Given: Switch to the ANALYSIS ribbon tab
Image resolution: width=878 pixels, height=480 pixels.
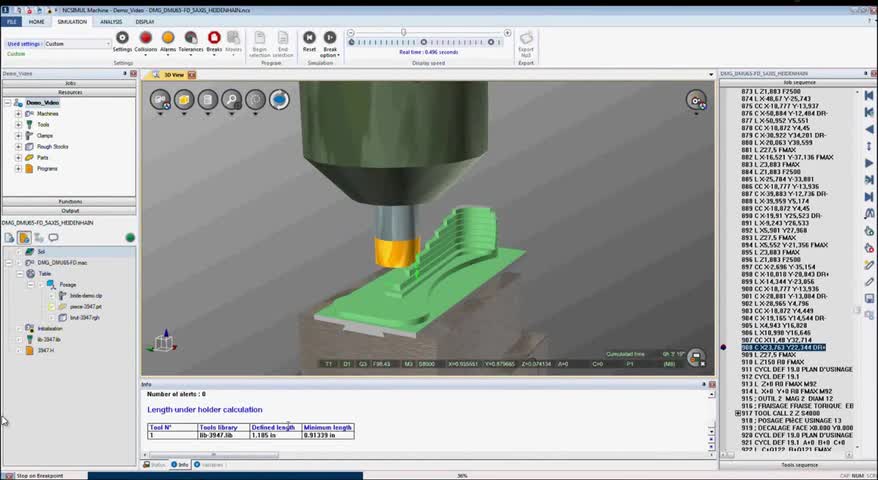Looking at the screenshot, I should coord(111,21).
